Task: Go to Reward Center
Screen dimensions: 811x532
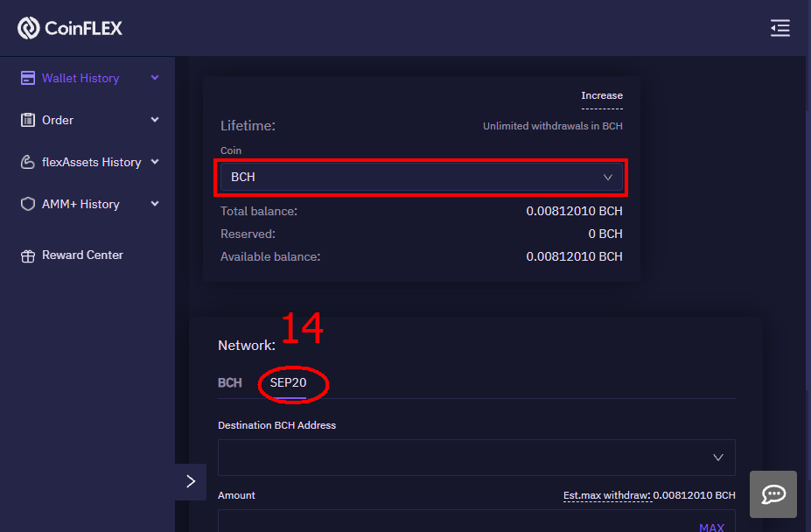Action: pyautogui.click(x=82, y=255)
